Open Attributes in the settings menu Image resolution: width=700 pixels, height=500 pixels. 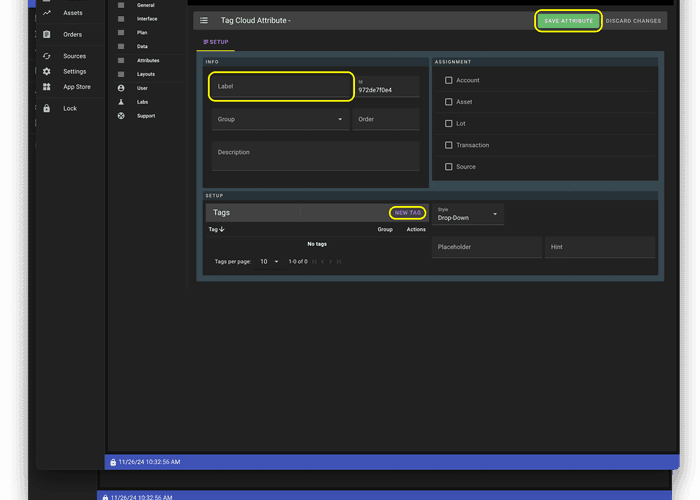click(x=147, y=60)
